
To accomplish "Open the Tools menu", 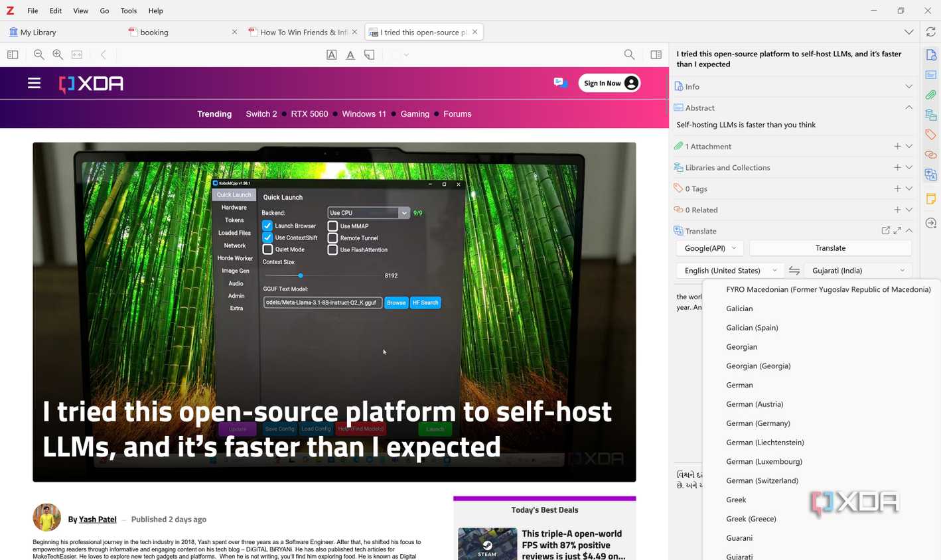I will [x=129, y=11].
